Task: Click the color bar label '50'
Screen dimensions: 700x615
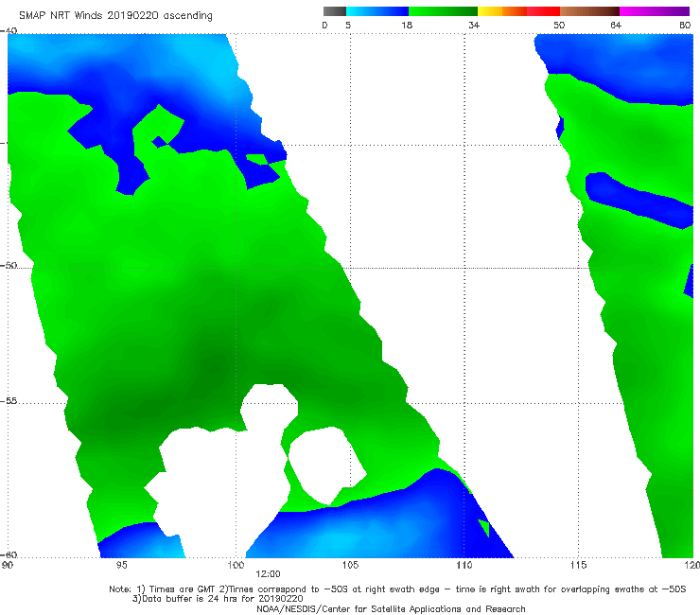Action: [x=559, y=26]
